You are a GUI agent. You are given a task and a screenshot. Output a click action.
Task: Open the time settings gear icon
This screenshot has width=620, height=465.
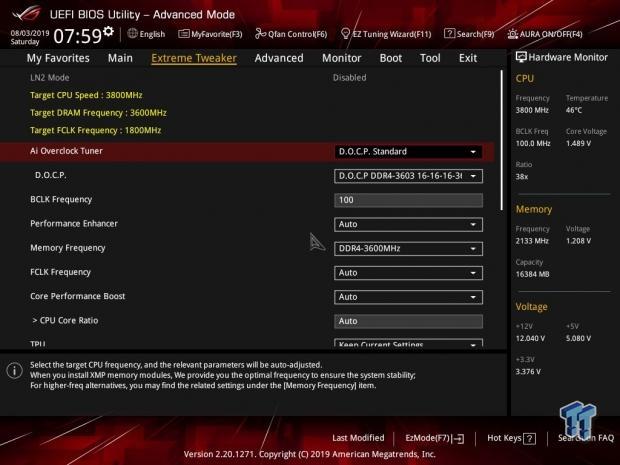point(108,31)
